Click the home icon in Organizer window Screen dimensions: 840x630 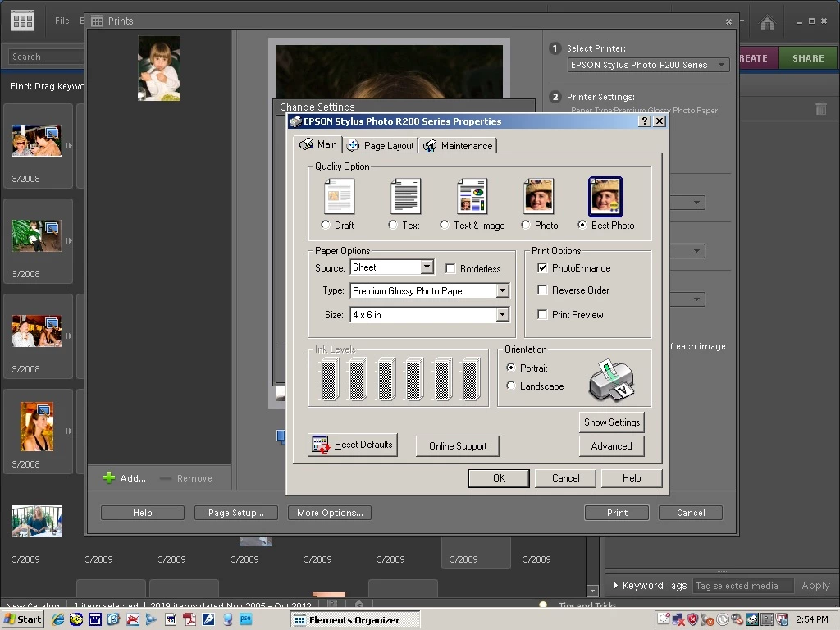click(x=767, y=22)
